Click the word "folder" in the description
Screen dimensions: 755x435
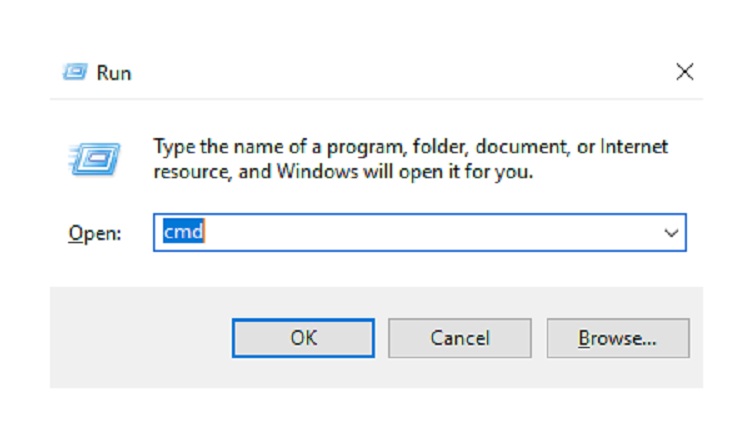[x=435, y=147]
